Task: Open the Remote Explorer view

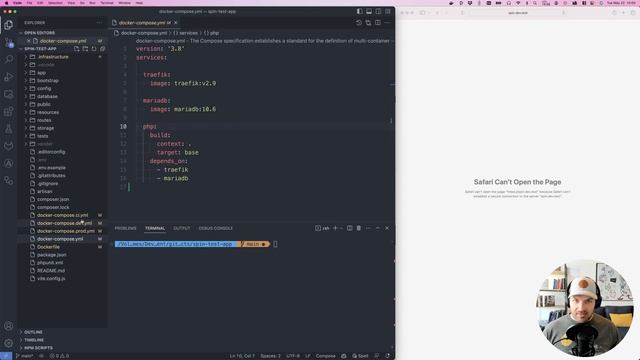Action: [x=9, y=94]
